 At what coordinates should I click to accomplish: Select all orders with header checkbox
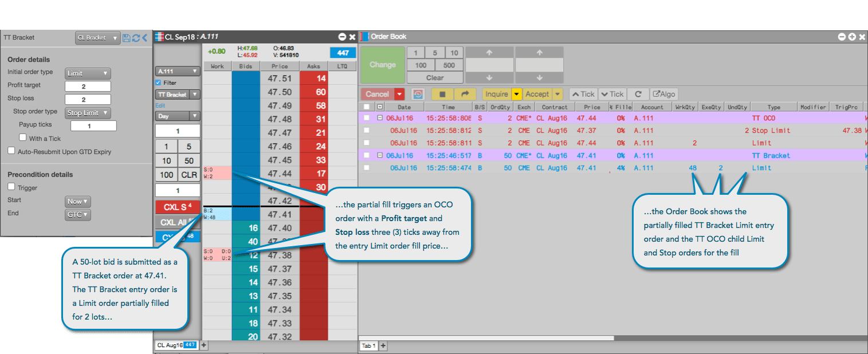(x=367, y=107)
